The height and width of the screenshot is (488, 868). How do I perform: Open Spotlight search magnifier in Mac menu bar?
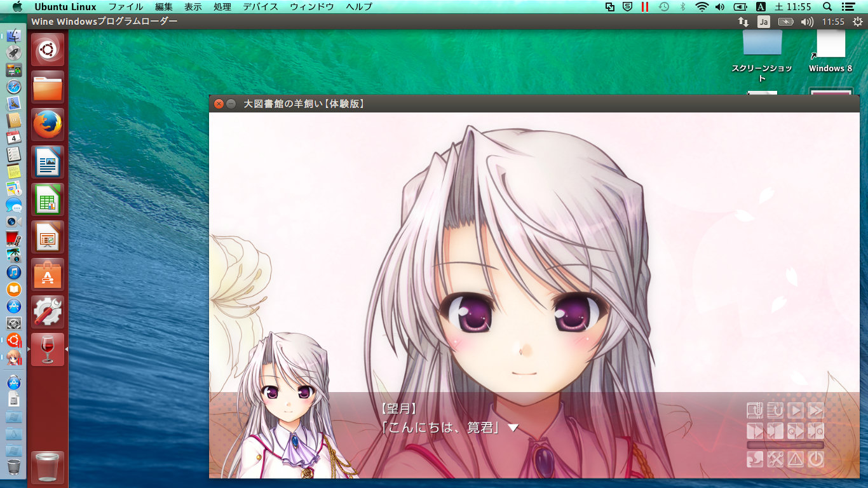point(827,6)
